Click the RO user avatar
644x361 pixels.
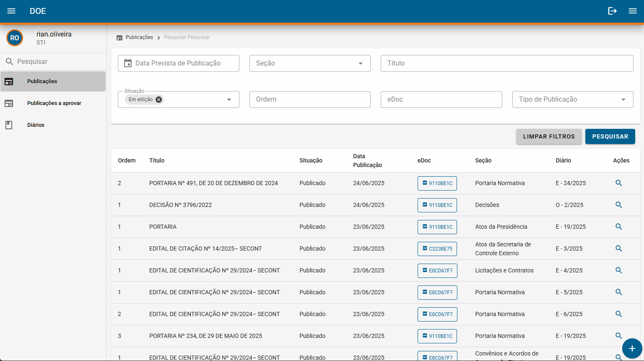(x=15, y=38)
